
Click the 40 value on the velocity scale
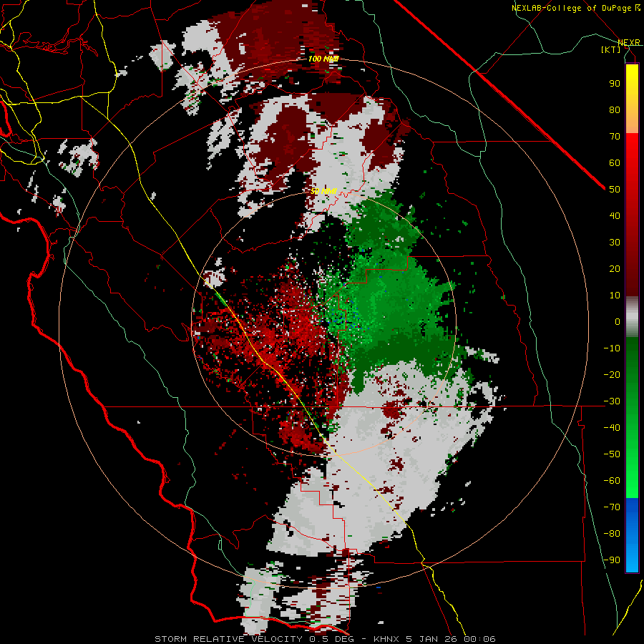[615, 215]
